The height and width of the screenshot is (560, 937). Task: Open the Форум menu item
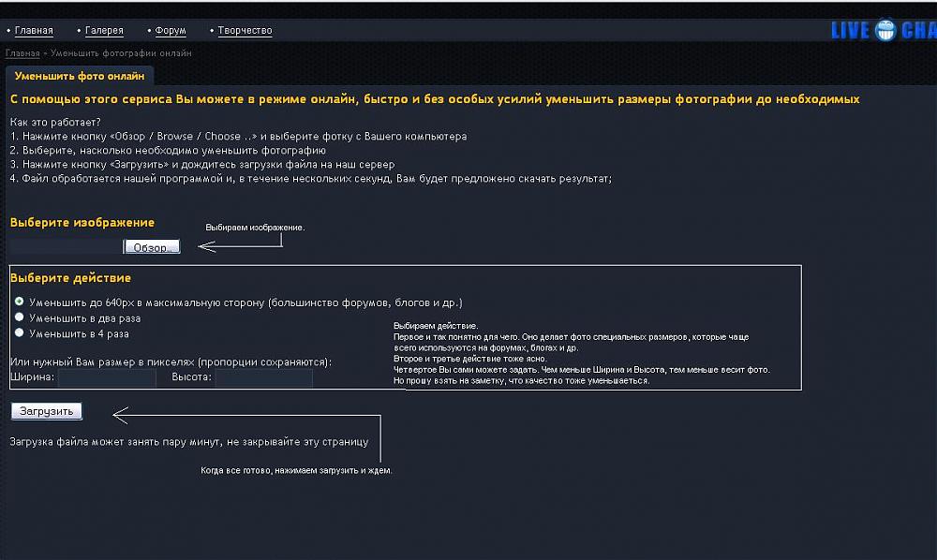(x=170, y=31)
